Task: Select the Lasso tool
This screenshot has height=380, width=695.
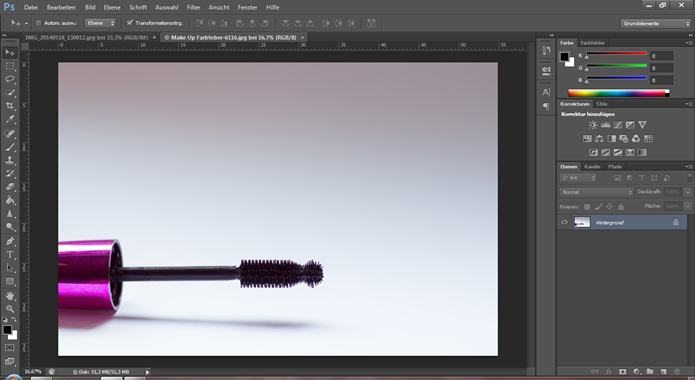Action: pyautogui.click(x=10, y=79)
